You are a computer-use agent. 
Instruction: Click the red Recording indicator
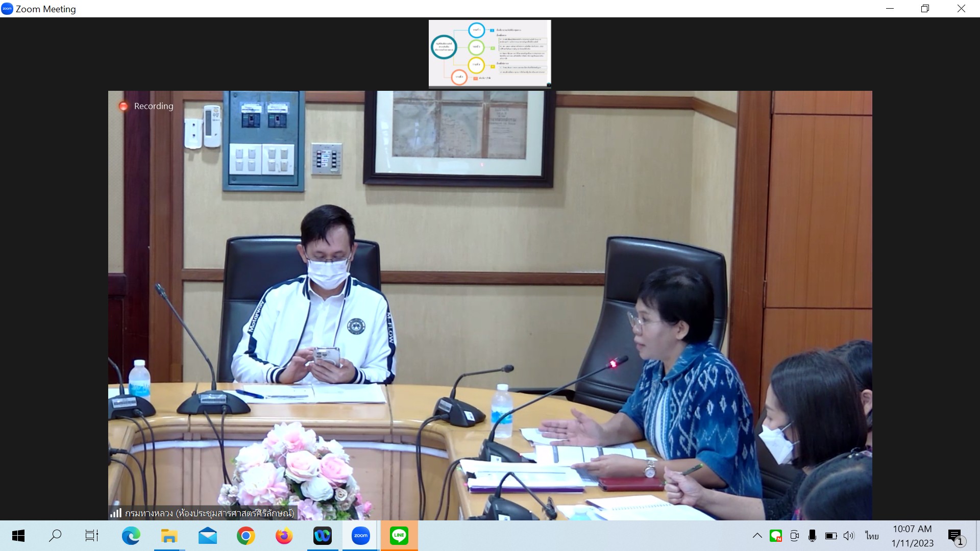(124, 106)
